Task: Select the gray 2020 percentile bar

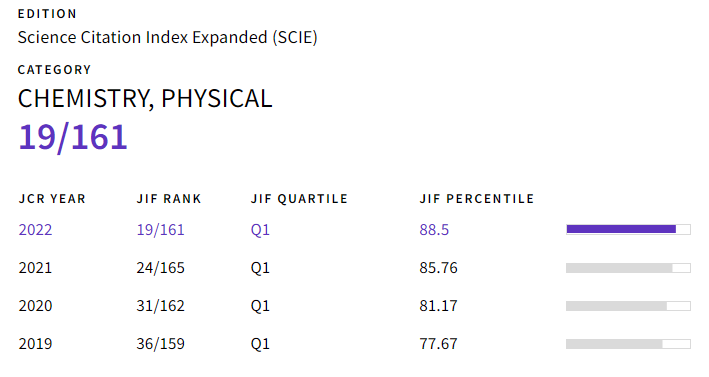Action: click(x=628, y=306)
